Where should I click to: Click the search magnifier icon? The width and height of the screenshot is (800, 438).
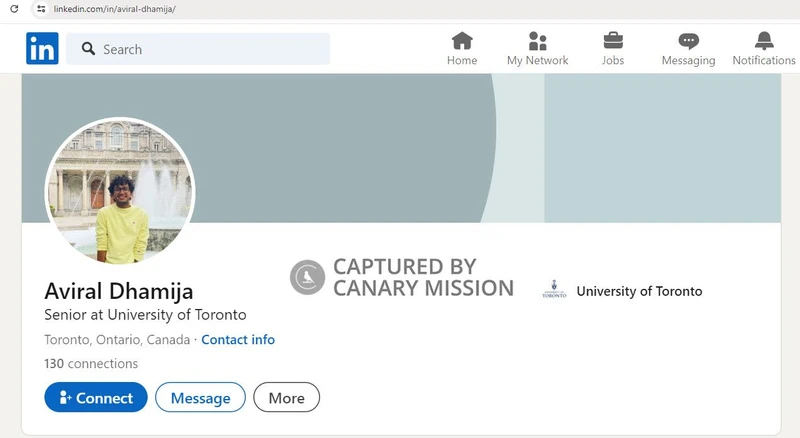(88, 49)
